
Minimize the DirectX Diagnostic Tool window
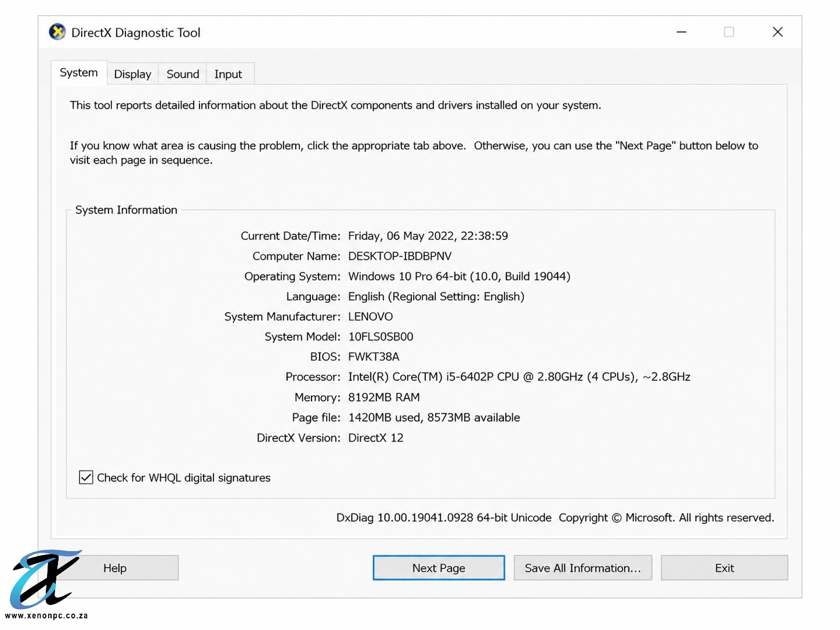pos(682,32)
